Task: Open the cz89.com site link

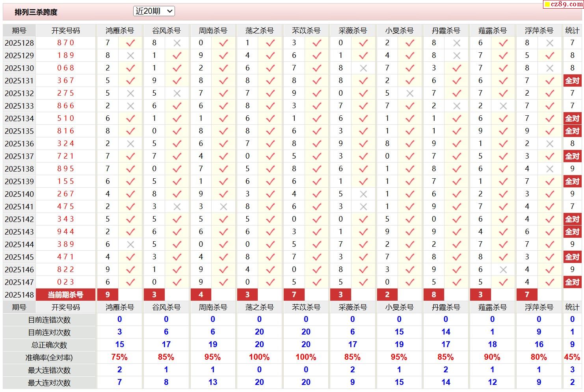Action: [x=564, y=4]
